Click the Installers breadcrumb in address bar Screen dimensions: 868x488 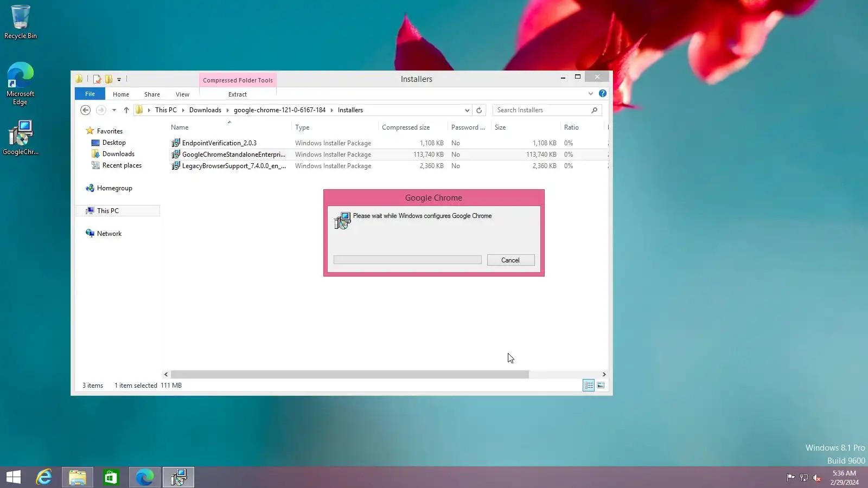(350, 110)
